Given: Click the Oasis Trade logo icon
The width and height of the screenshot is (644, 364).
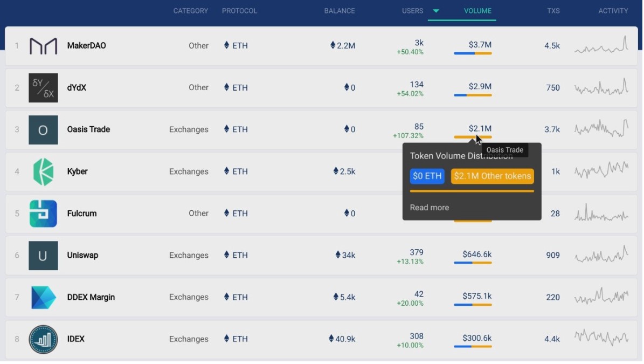Looking at the screenshot, I should point(43,131).
